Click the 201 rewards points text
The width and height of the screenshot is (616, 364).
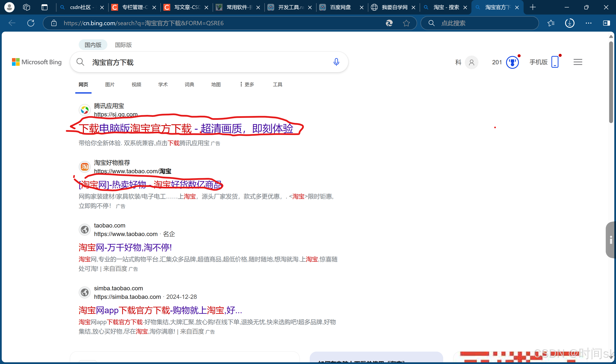pyautogui.click(x=497, y=62)
